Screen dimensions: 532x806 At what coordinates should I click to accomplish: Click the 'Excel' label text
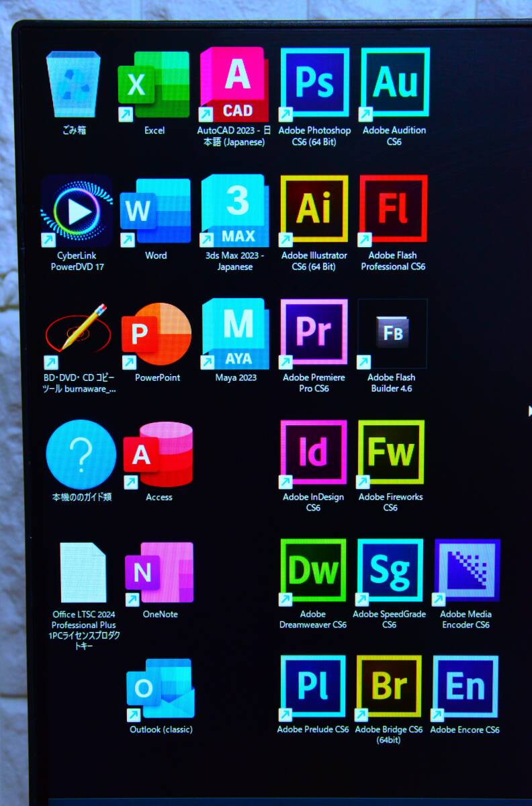154,130
